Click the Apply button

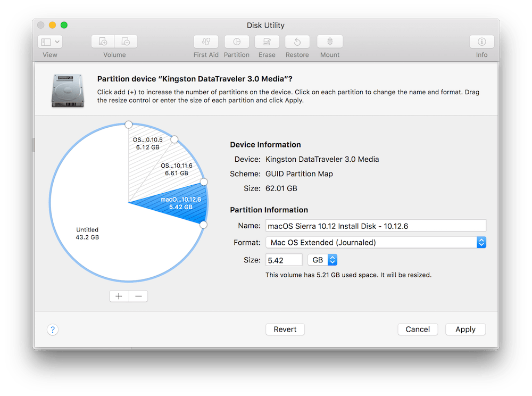tap(465, 329)
